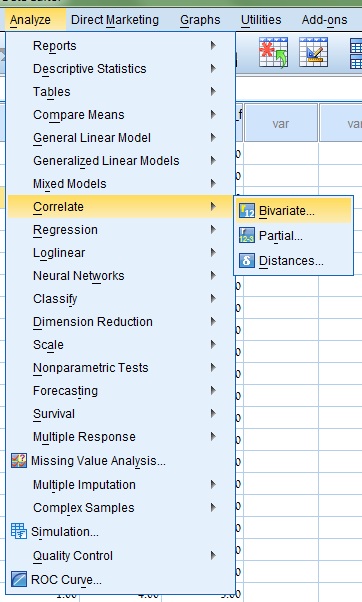Click the Tables submenu arrow
The image size is (362, 602).
pyautogui.click(x=213, y=92)
